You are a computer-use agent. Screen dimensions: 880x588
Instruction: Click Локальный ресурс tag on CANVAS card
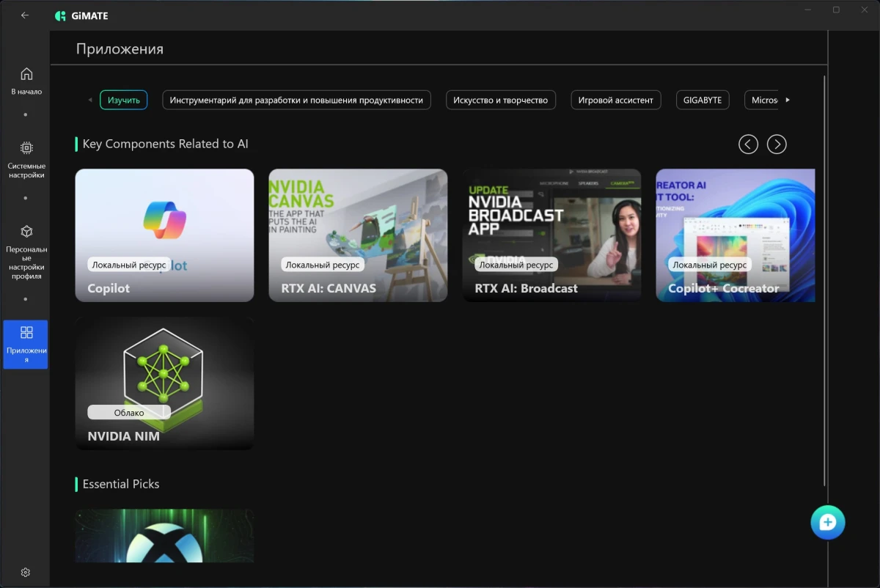[x=323, y=265]
